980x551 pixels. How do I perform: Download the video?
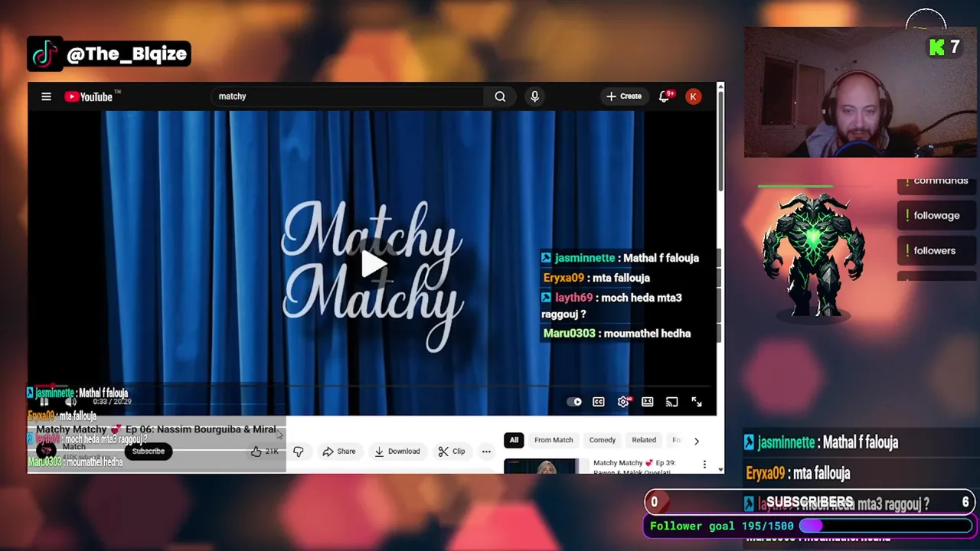397,452
